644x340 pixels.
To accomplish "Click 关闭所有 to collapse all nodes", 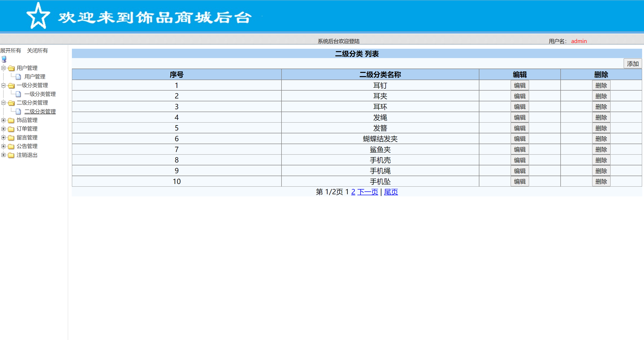I will [38, 50].
